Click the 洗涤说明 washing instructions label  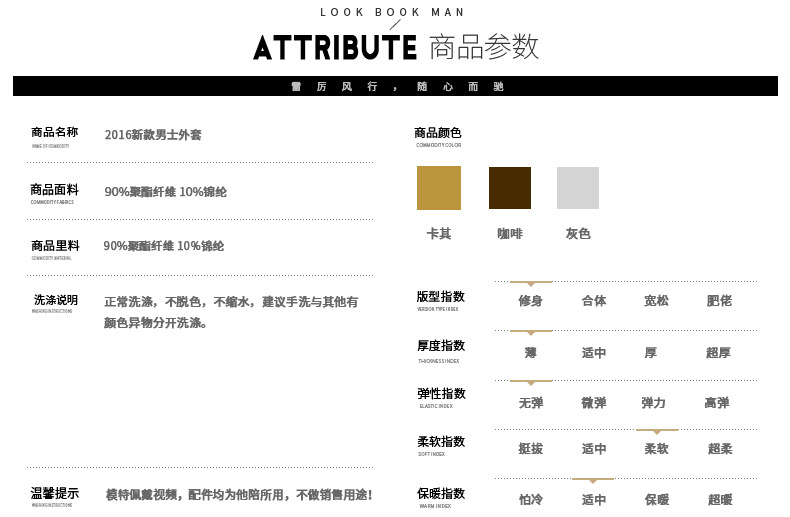click(56, 300)
